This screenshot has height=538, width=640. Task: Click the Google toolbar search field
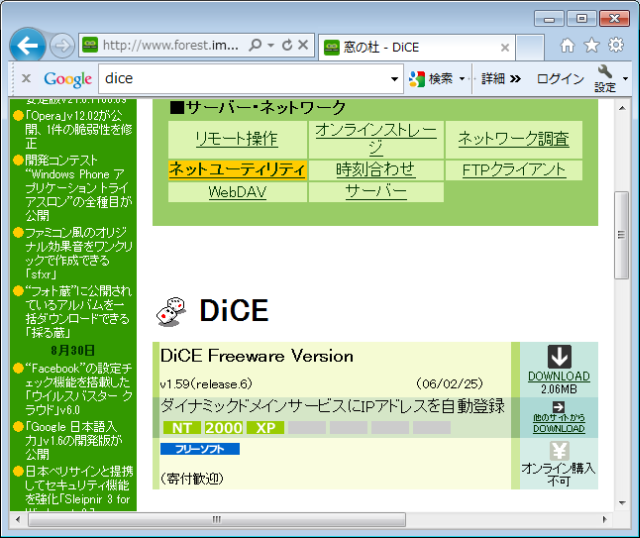point(244,78)
